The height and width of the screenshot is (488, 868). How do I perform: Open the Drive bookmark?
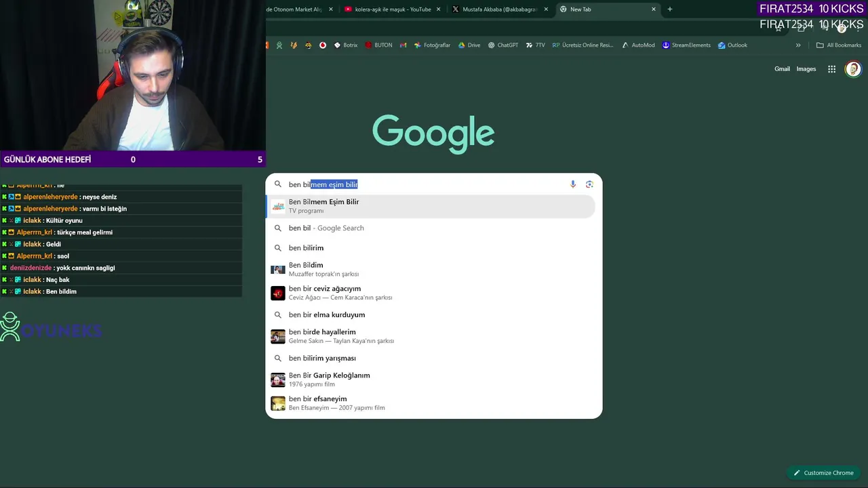[469, 45]
